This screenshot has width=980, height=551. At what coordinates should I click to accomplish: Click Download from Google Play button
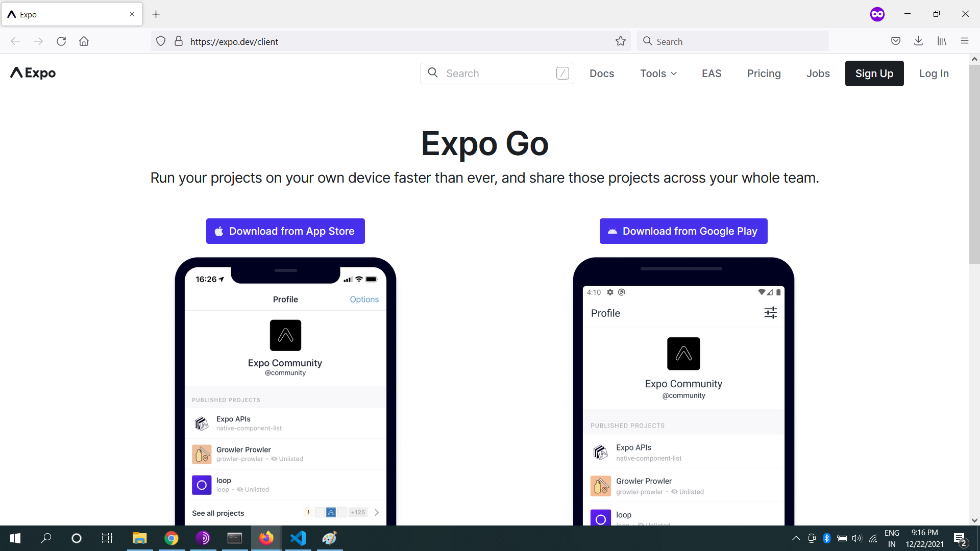point(683,231)
